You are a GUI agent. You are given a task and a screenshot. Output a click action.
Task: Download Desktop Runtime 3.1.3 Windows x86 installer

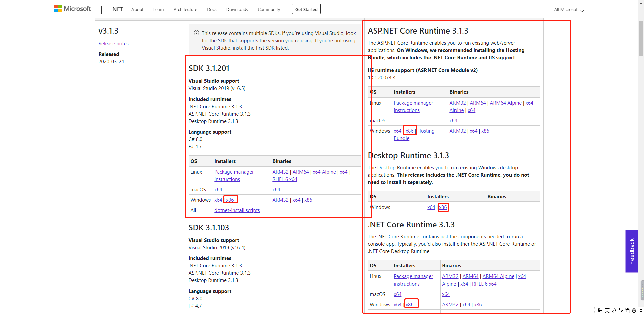443,207
